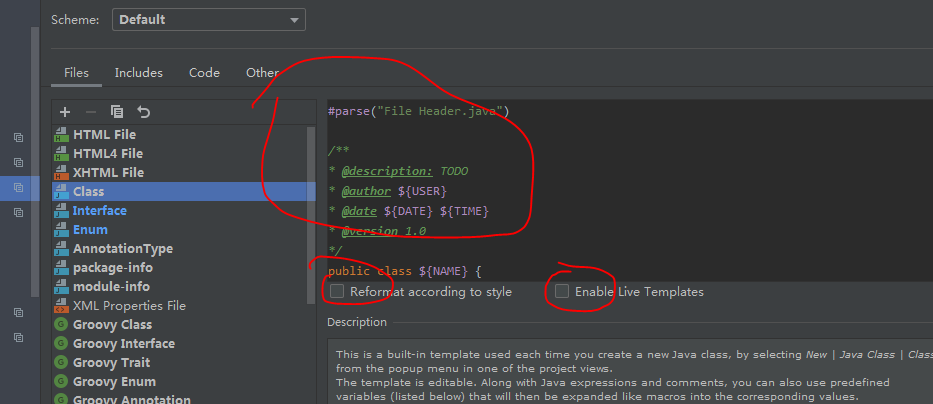Select the HTML4 File template
This screenshot has height=404, width=933.
point(184,154)
